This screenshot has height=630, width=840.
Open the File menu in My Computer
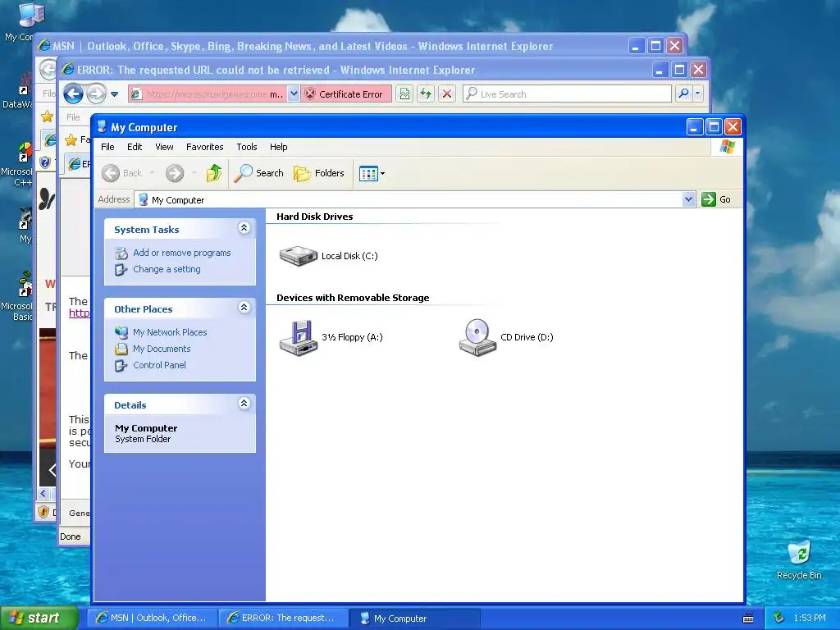[x=107, y=147]
